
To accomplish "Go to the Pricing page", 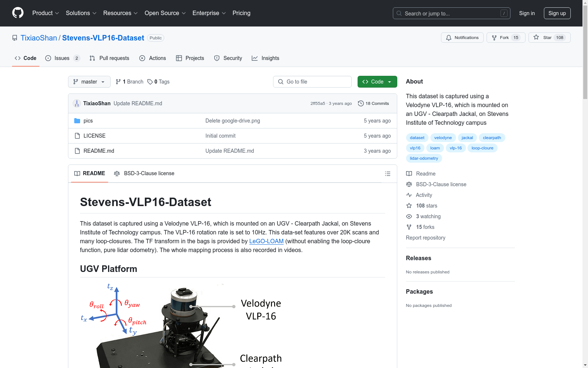I will [241, 13].
